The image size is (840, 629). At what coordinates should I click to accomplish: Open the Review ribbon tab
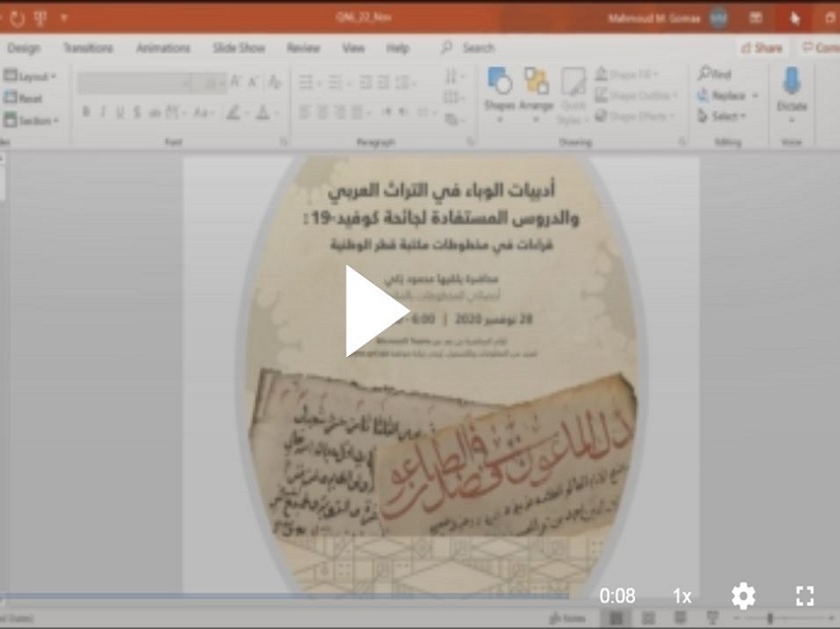pos(303,48)
